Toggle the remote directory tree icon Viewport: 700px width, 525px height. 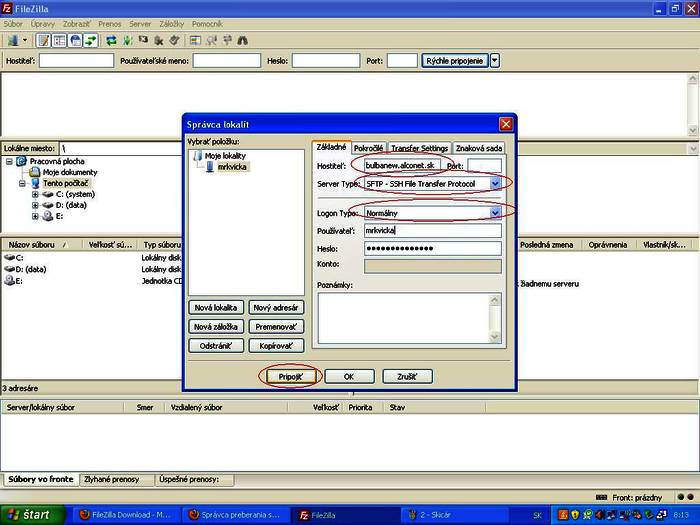75,41
